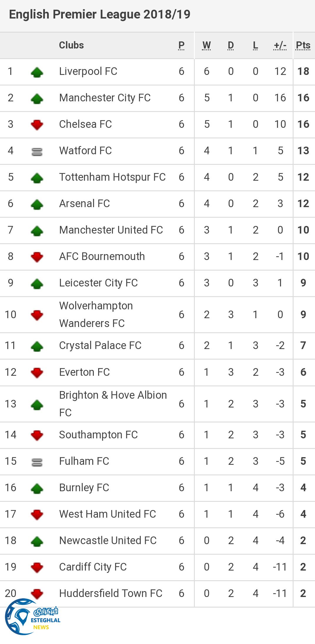This screenshot has height=644, width=315.
Task: Click the English Premier League 2018/19 title
Action: click(100, 14)
